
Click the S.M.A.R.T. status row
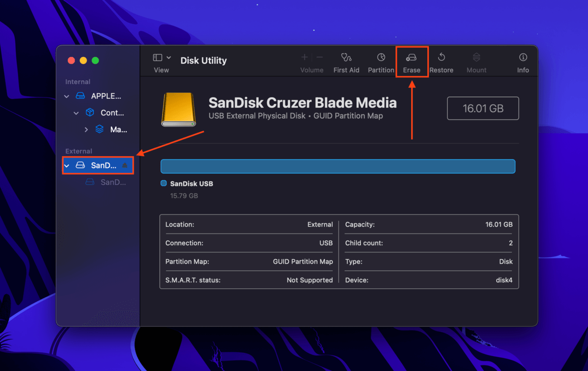pyautogui.click(x=249, y=280)
